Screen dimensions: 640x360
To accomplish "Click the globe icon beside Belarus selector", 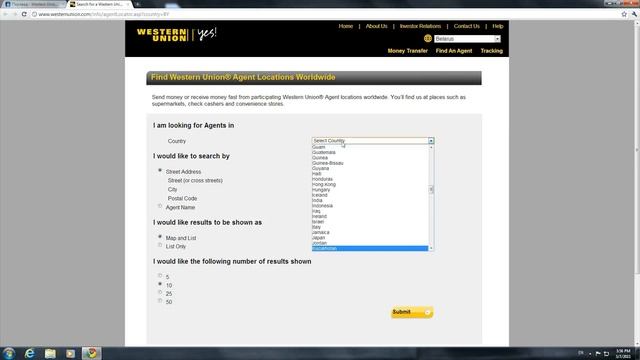I will [x=427, y=38].
